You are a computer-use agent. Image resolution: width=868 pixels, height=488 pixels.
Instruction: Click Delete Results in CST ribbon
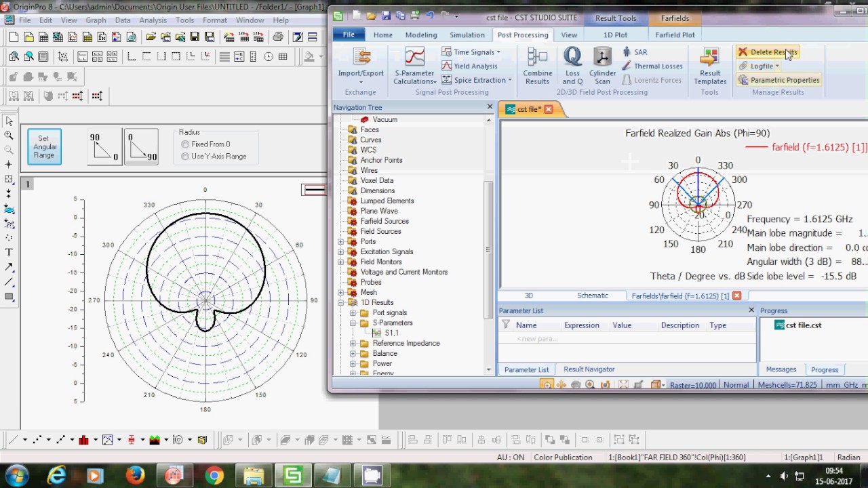pos(768,52)
